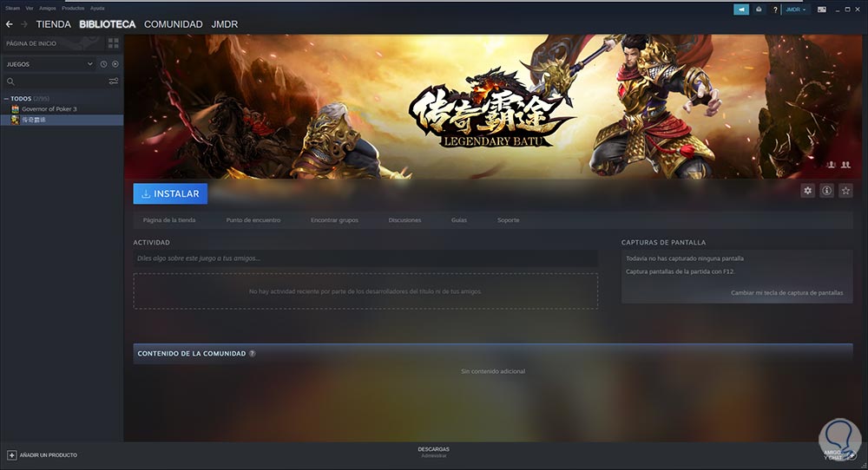This screenshot has height=470, width=868.
Task: Toggle show ready-to-play games icon
Action: point(115,64)
